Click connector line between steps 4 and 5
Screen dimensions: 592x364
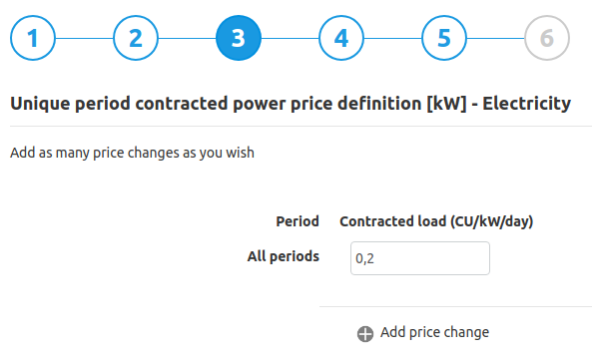tap(392, 38)
